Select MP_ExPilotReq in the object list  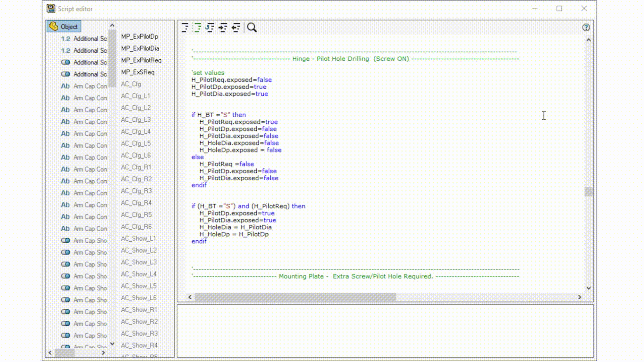pyautogui.click(x=141, y=60)
